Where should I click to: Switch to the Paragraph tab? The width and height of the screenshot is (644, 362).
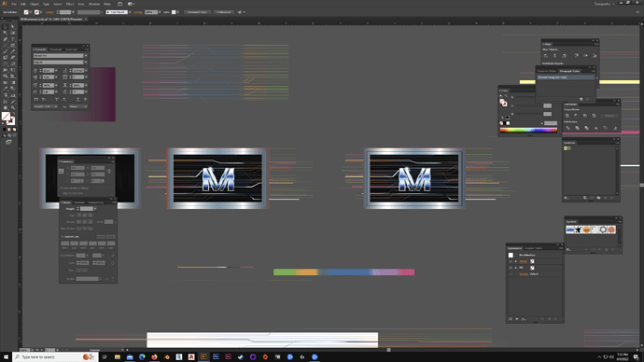(55, 49)
